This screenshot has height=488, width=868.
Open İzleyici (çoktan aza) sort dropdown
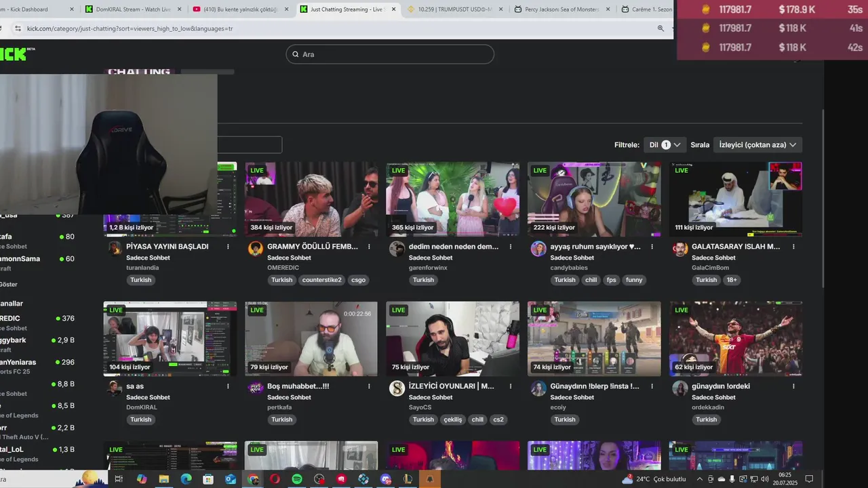pyautogui.click(x=757, y=144)
